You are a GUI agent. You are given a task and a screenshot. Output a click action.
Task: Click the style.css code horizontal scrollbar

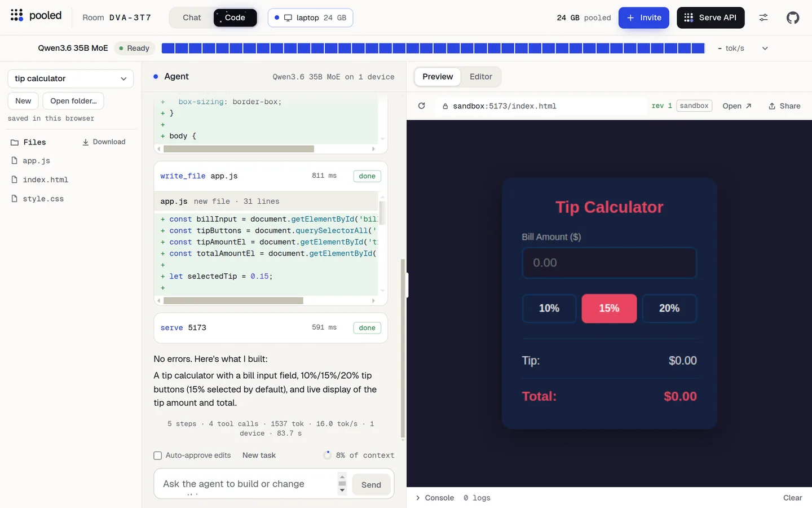[239, 149]
